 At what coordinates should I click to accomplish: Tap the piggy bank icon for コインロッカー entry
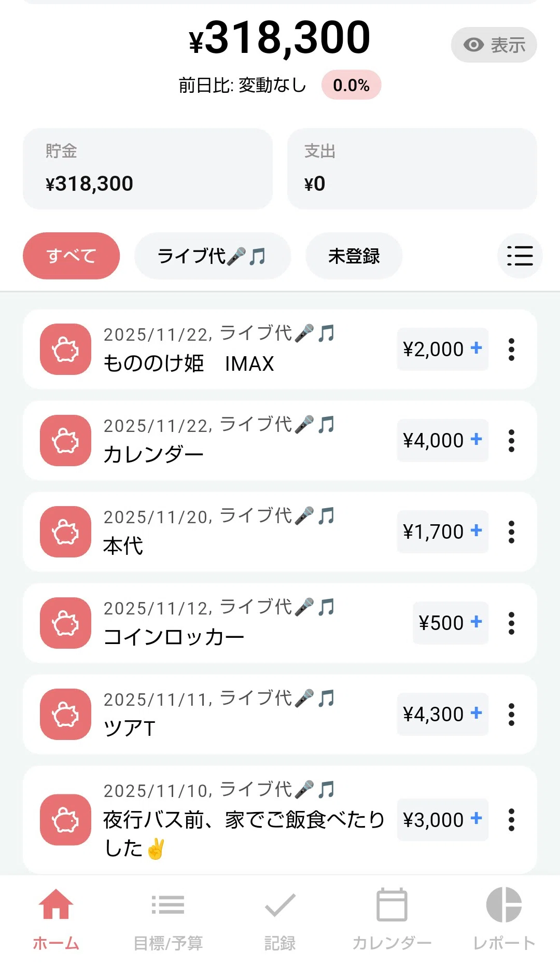pyautogui.click(x=65, y=623)
